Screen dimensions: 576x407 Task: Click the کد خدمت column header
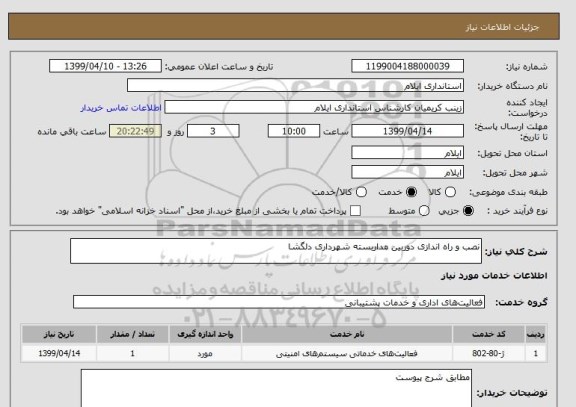pyautogui.click(x=489, y=334)
